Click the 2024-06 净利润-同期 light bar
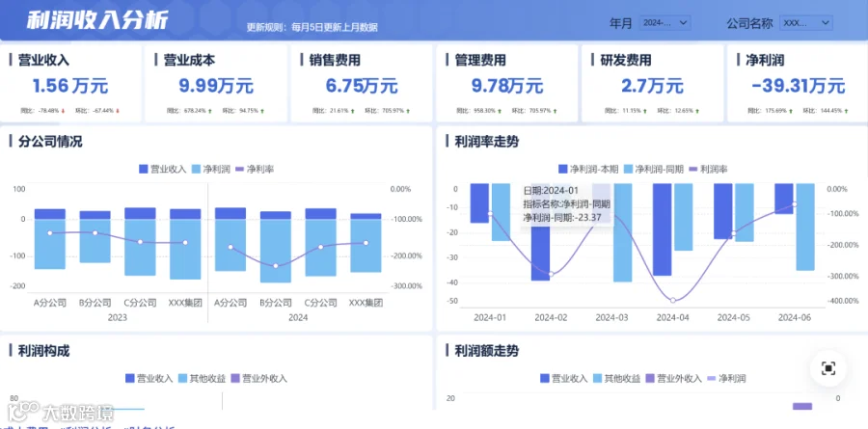This screenshot has height=429, width=868. (x=805, y=227)
